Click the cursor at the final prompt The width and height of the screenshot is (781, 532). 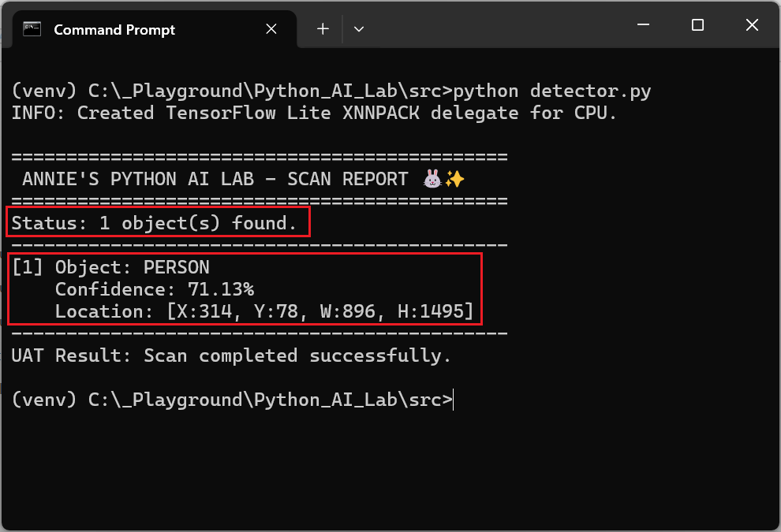pyautogui.click(x=455, y=400)
